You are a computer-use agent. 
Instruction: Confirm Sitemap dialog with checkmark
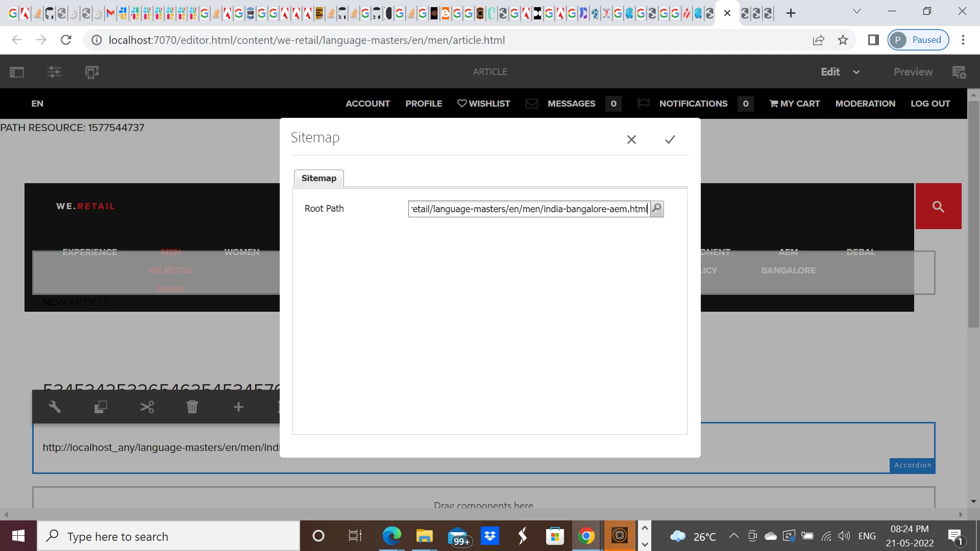pos(670,139)
